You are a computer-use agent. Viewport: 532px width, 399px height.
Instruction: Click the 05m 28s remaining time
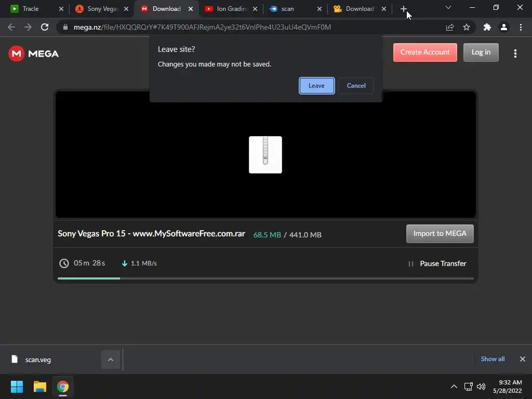pos(89,263)
